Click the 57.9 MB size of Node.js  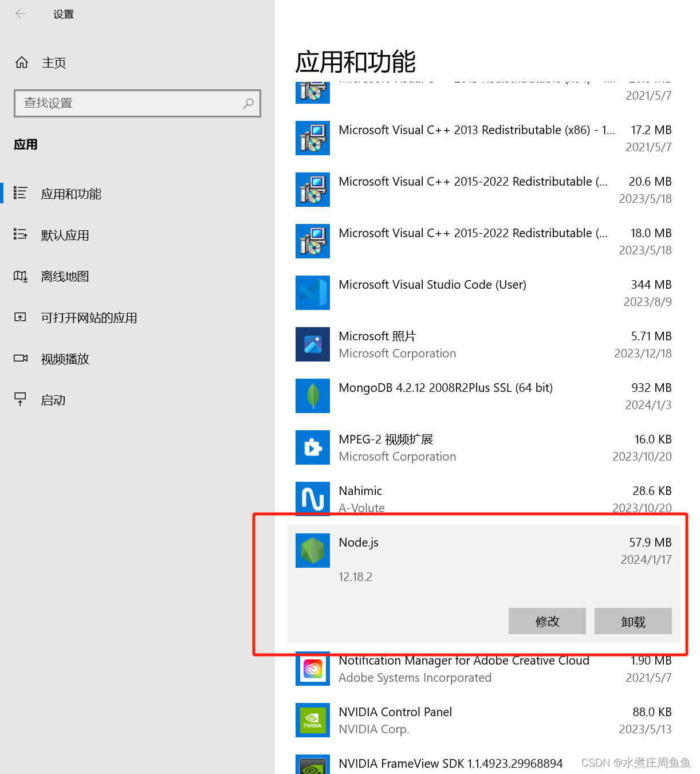[650, 543]
